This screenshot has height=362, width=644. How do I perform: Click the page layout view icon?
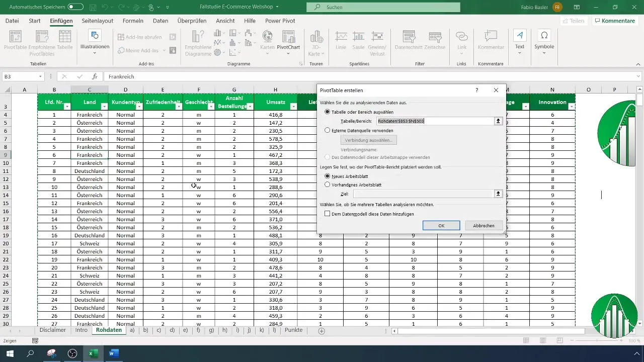tap(543, 340)
